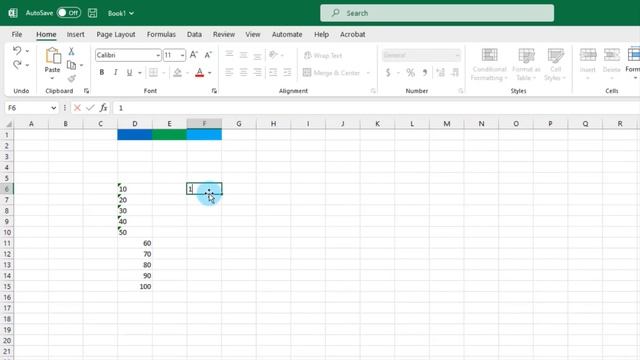
Task: Switch to the Acrobat tab
Action: 353,34
